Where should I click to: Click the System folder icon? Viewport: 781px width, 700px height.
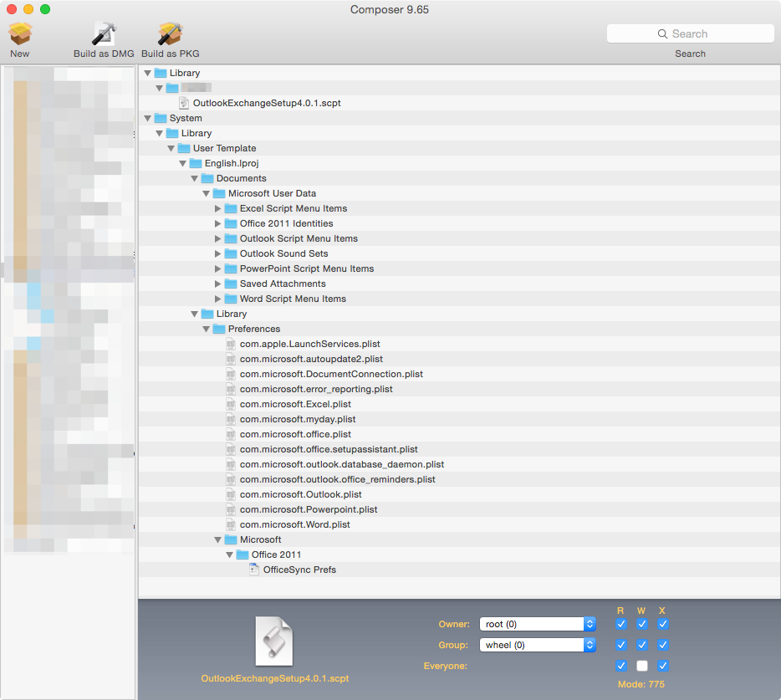pos(161,118)
